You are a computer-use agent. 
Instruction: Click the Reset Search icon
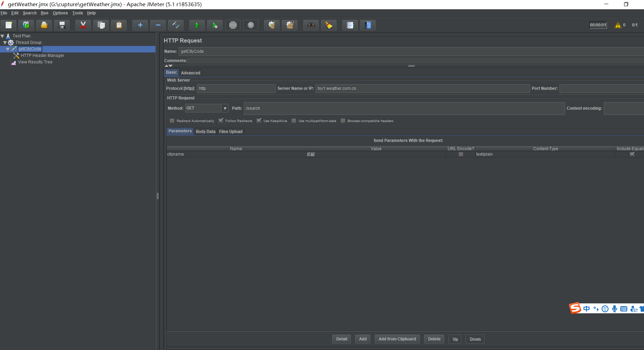click(329, 25)
